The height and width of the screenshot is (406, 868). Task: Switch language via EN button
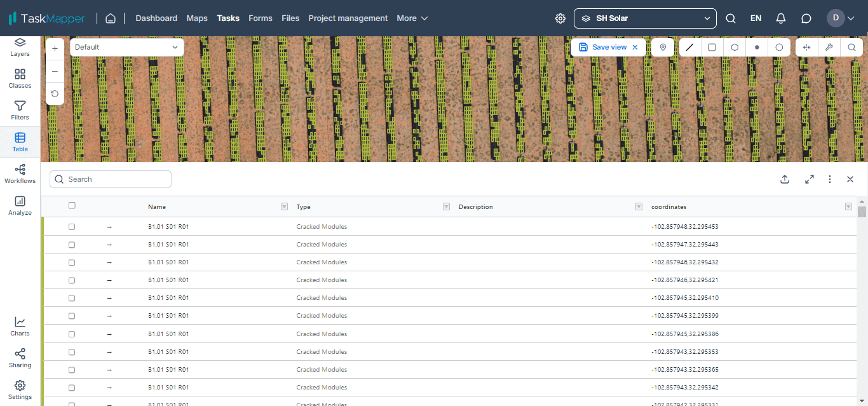tap(756, 18)
